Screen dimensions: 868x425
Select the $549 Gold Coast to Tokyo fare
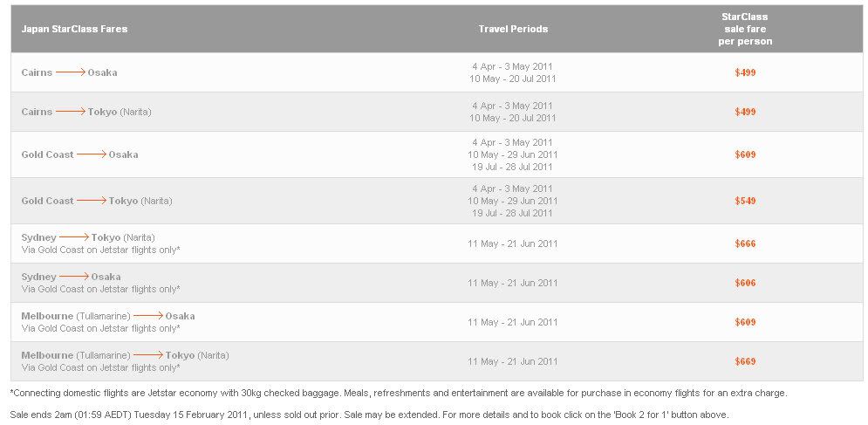(x=745, y=201)
